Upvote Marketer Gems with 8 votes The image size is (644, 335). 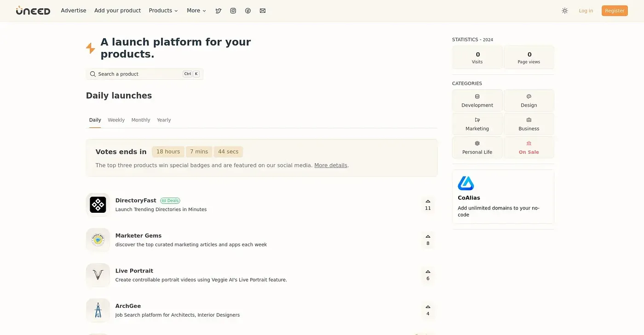pos(428,240)
